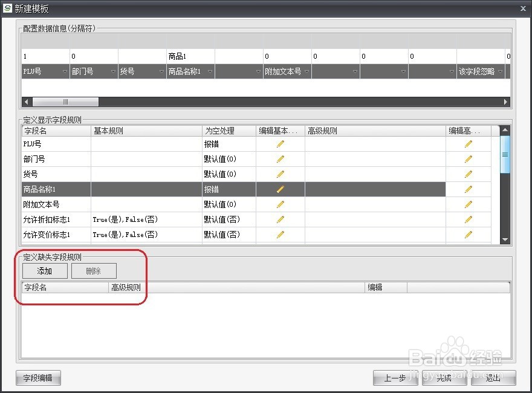Click the 添加 button to add a missing field rule
The height and width of the screenshot is (393, 532).
[44, 271]
